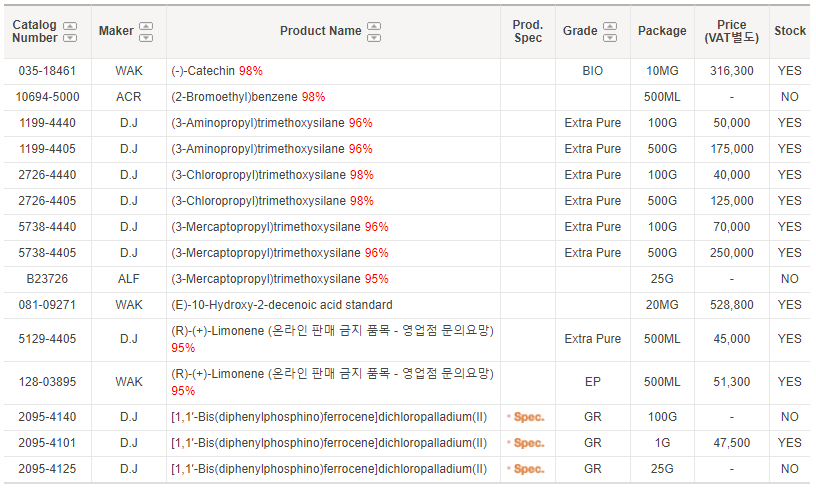The width and height of the screenshot is (816, 489).
Task: Sort Product Name ascending arrow
Action: pyautogui.click(x=374, y=26)
